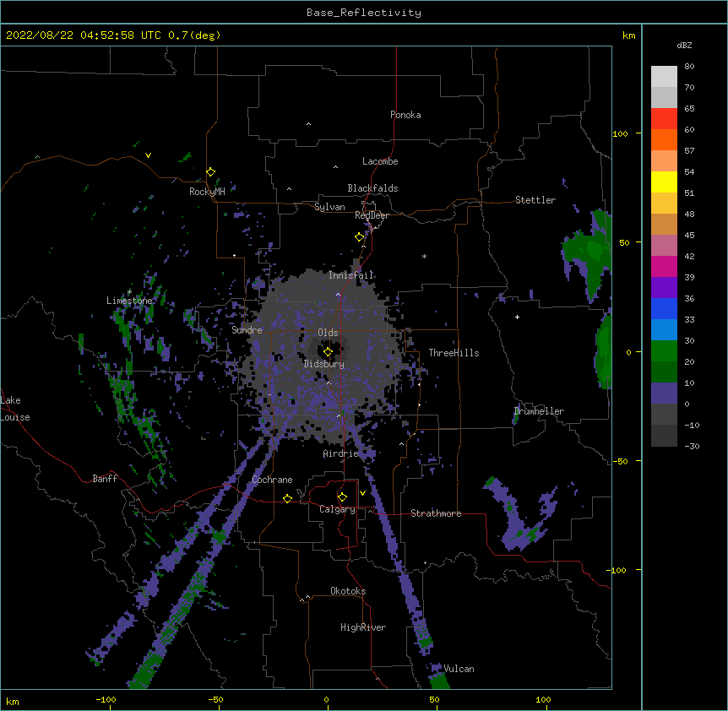Select the RockyMH label
Viewport: 728px width, 711px height.
[x=207, y=191]
